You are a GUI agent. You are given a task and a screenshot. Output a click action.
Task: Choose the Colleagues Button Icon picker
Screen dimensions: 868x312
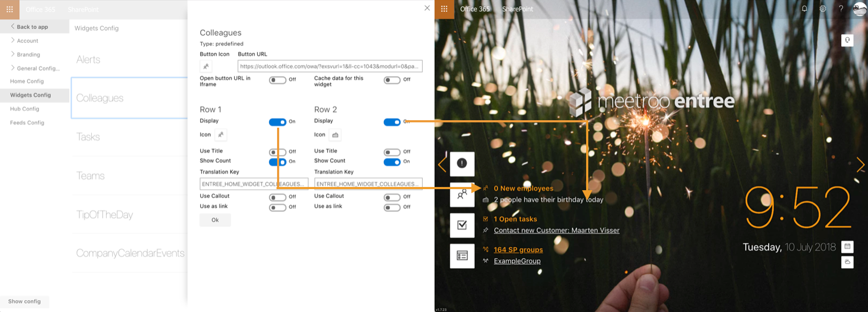click(206, 66)
